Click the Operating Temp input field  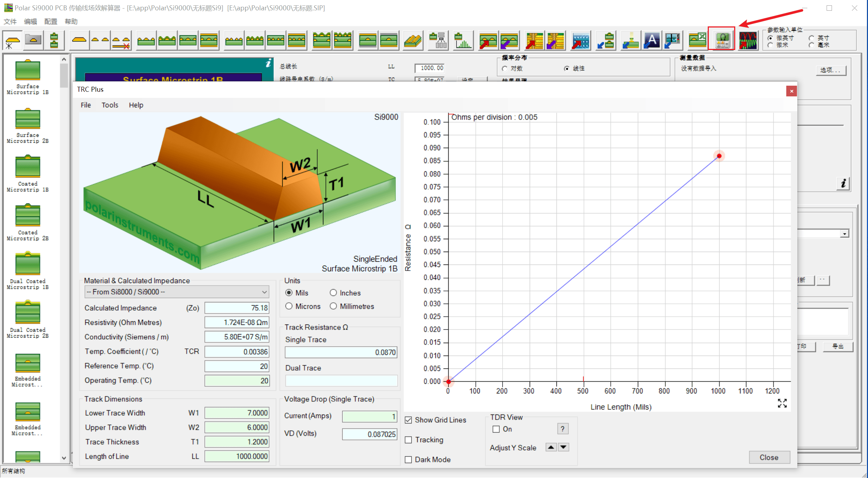[x=237, y=381]
